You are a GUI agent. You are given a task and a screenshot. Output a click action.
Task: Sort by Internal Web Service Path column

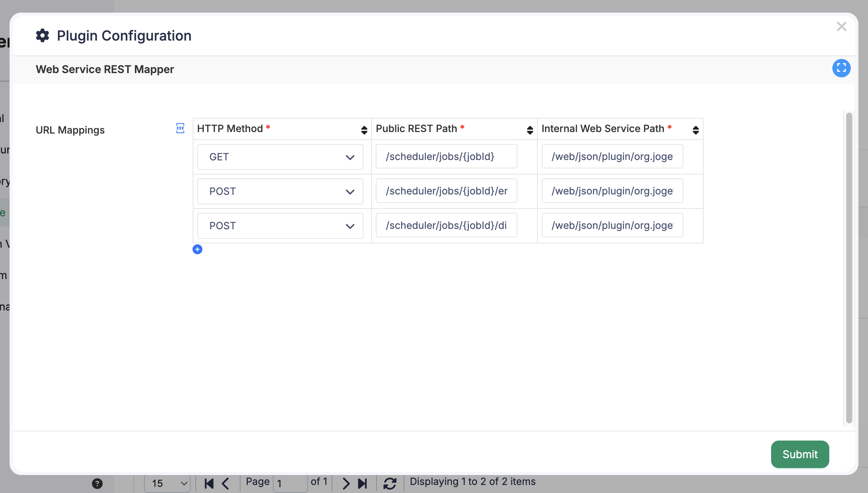coord(696,130)
